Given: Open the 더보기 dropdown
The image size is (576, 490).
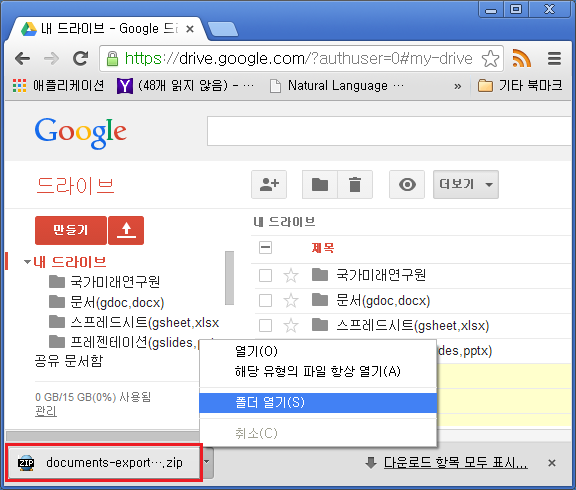Looking at the screenshot, I should click(x=466, y=184).
